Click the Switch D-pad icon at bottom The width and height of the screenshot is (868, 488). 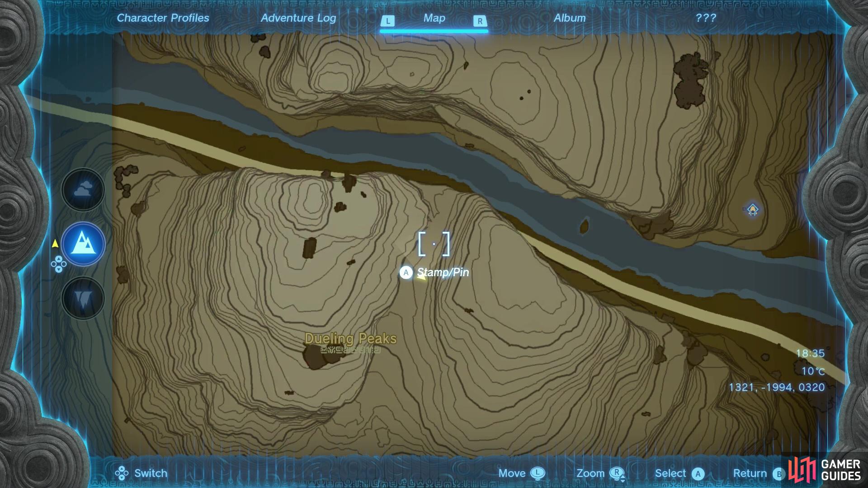click(x=122, y=474)
